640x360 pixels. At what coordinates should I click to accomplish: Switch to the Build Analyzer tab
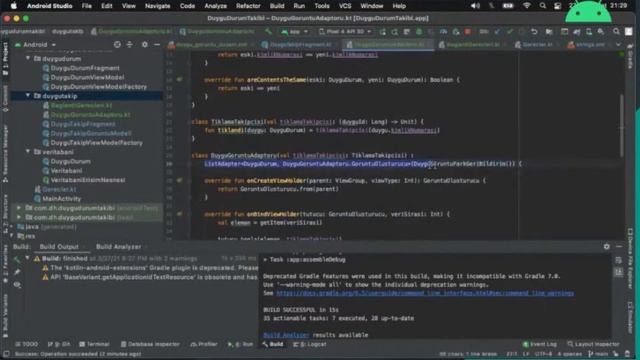118,247
